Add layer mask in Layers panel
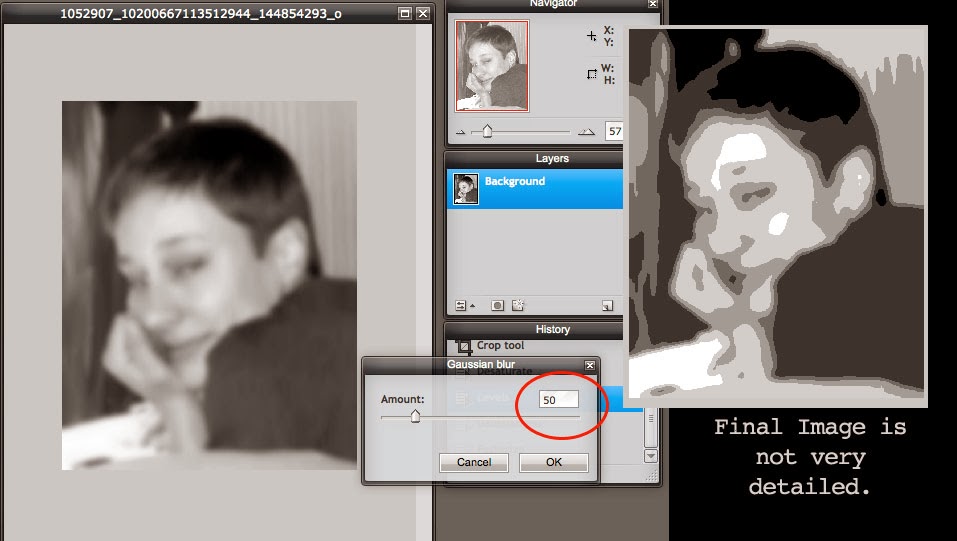 497,305
